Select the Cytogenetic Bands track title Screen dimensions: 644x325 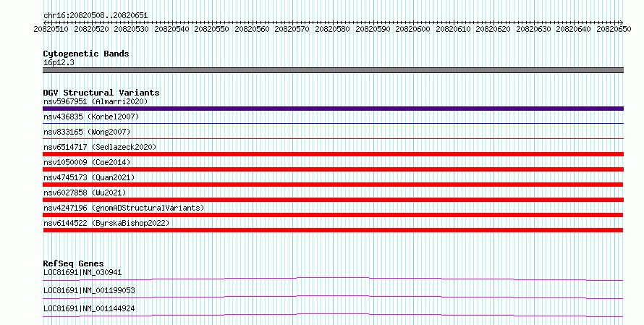86,54
